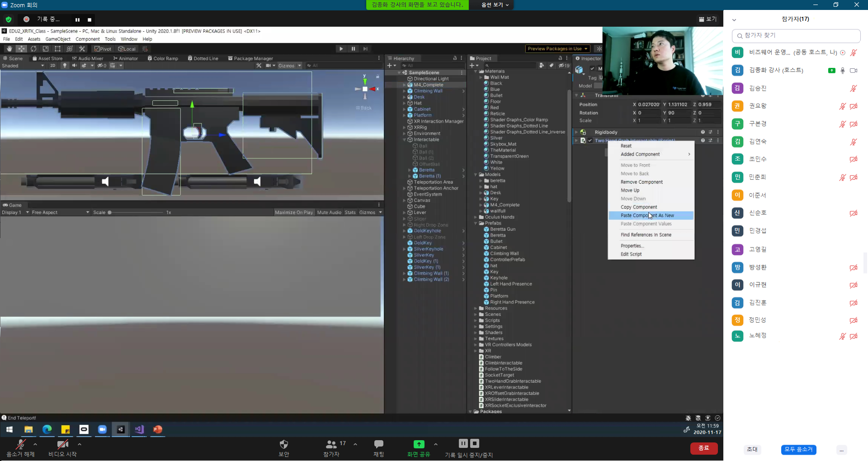Open Added Component submenu
This screenshot has height=461, width=868.
651,154
